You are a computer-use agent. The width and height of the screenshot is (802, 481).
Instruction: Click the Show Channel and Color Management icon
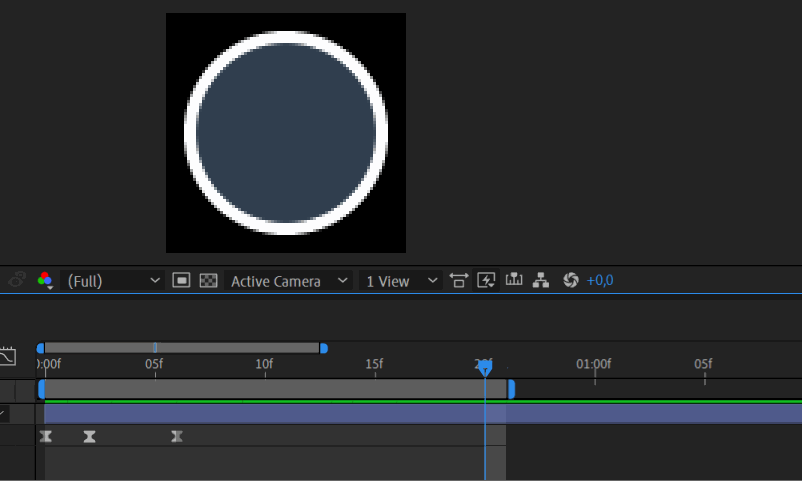(45, 281)
